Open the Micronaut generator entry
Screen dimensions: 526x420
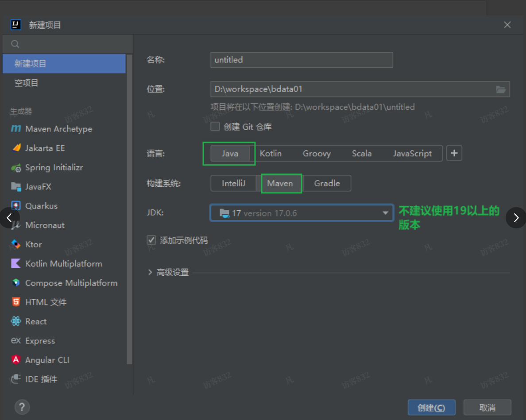point(64,225)
